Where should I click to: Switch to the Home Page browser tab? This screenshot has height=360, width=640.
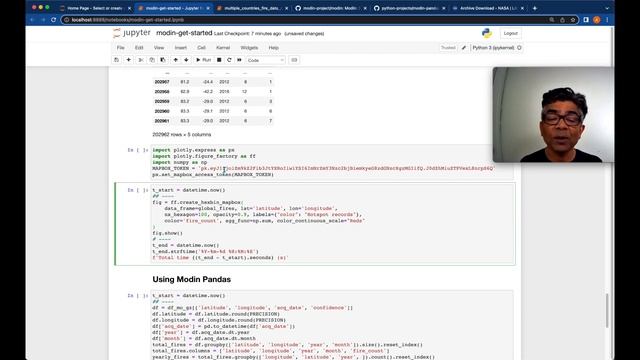coord(96,8)
